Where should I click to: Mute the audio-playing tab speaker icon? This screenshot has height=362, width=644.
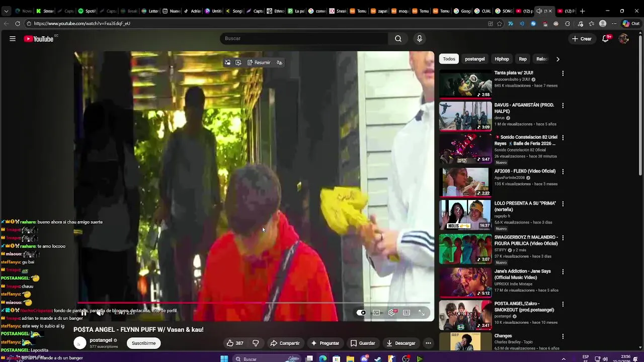[x=539, y=11]
